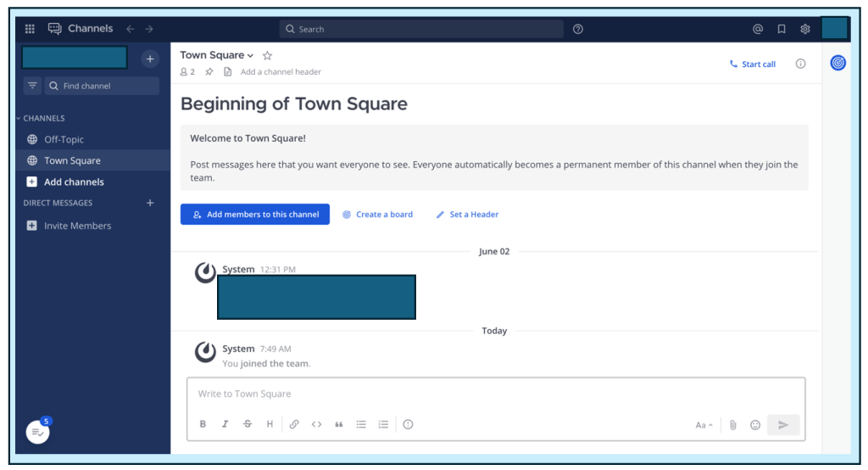Insert a link in the message

coord(294,424)
